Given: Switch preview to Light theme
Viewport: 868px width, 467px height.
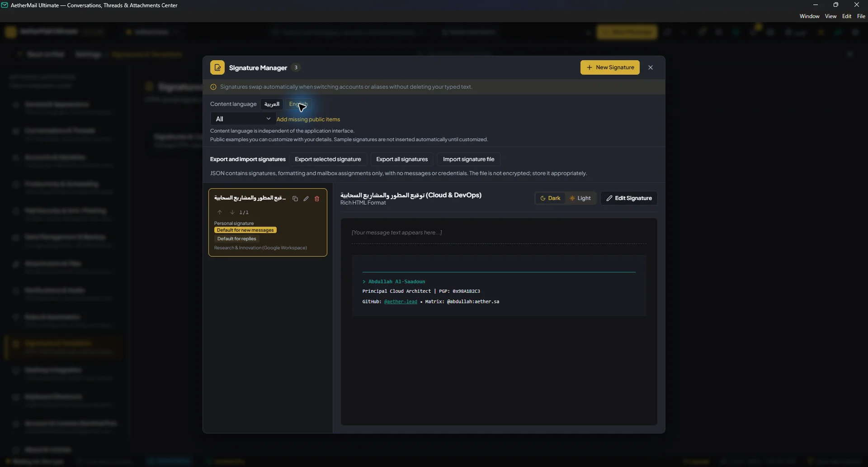Looking at the screenshot, I should tap(580, 198).
